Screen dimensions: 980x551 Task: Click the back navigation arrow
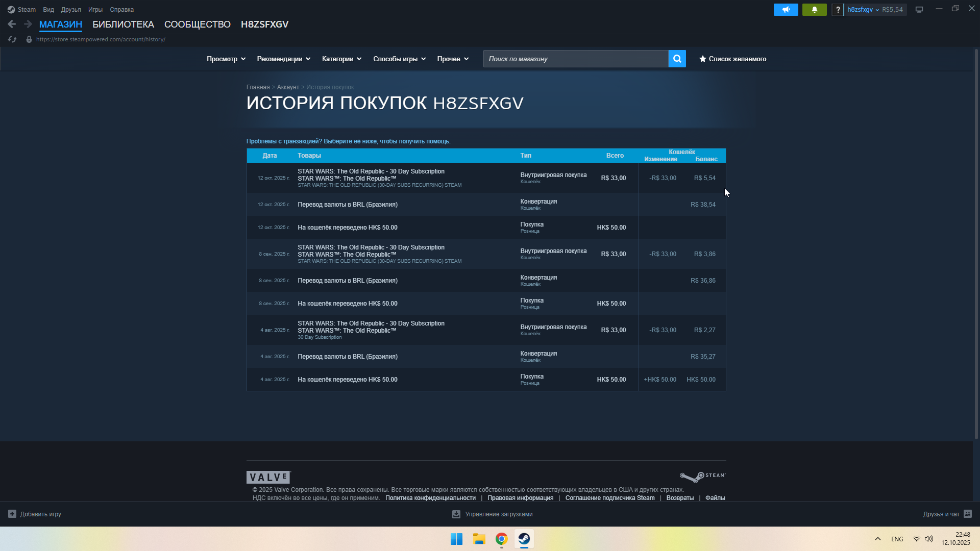[x=12, y=24]
